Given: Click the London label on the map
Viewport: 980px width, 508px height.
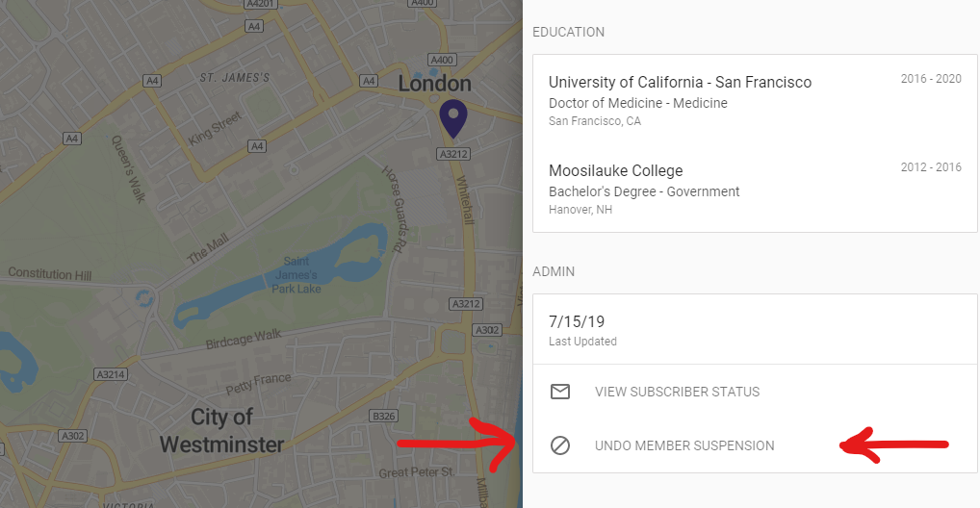Looking at the screenshot, I should pyautogui.click(x=435, y=84).
